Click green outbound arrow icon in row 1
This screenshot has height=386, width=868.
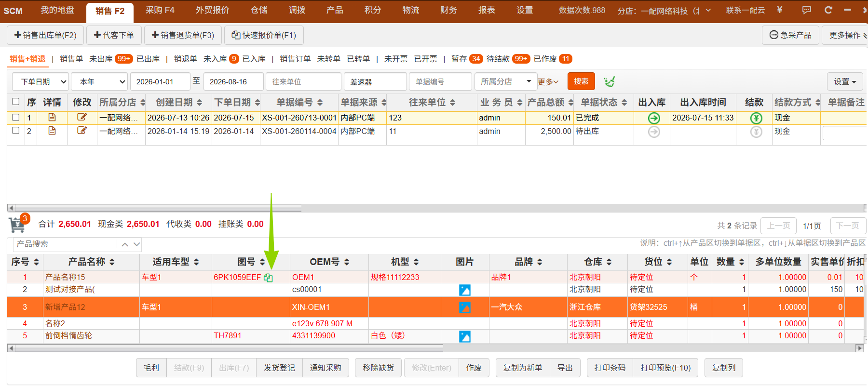654,118
